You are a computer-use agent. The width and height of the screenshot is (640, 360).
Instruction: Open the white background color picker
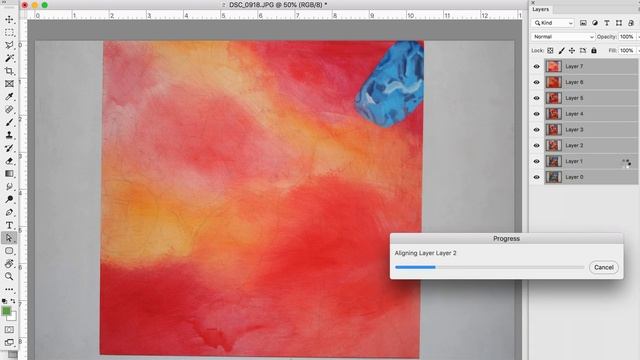pos(13,317)
